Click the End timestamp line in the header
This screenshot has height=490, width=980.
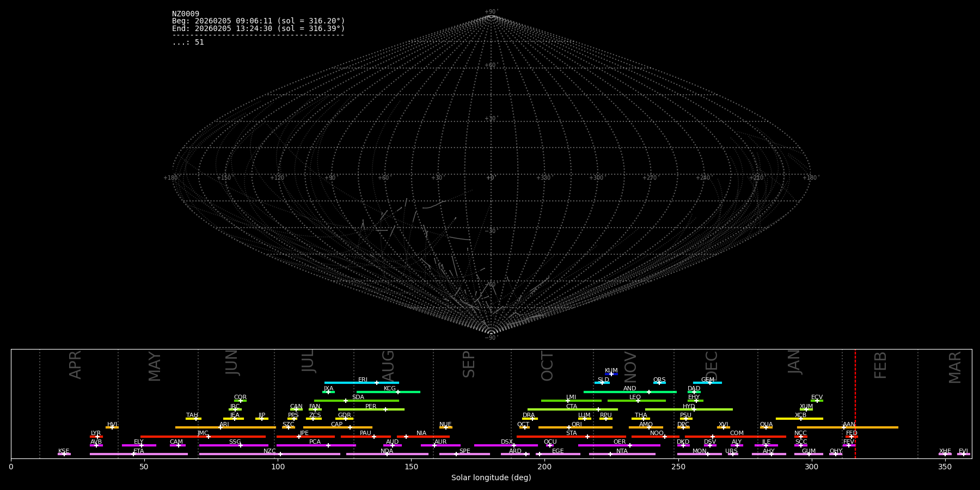259,28
